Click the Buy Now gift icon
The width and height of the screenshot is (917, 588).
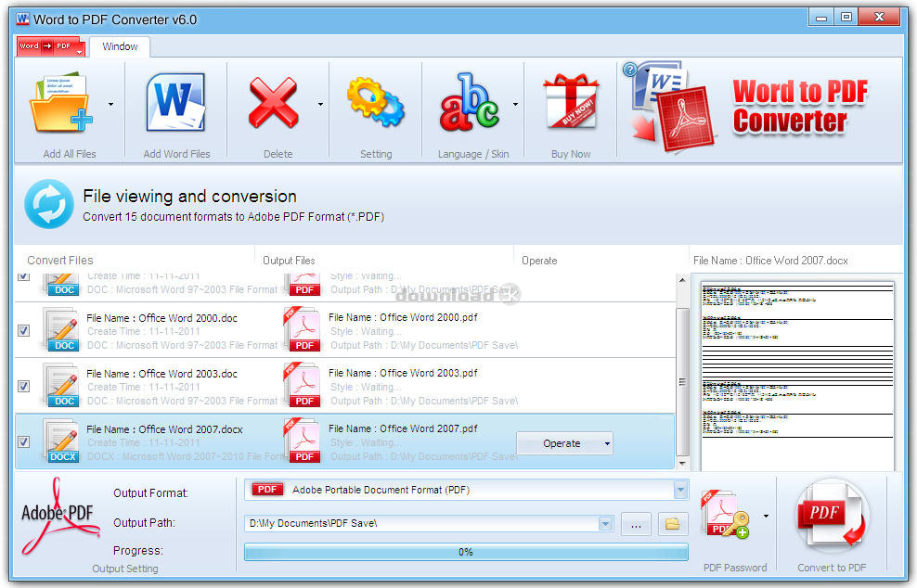pos(571,102)
